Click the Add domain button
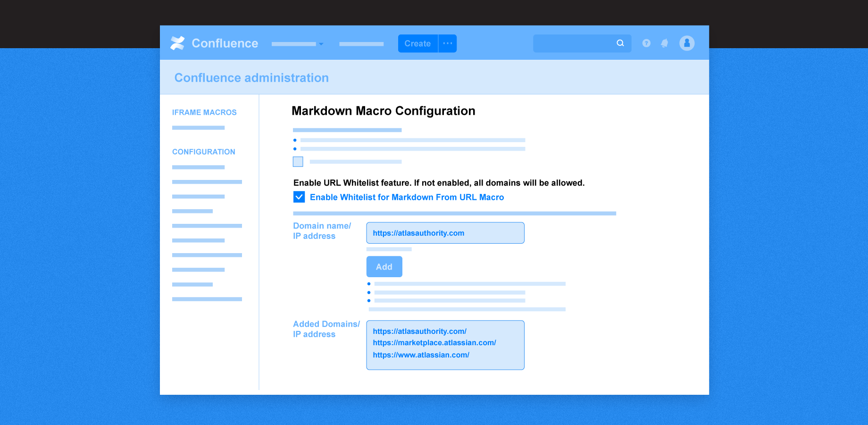This screenshot has width=868, height=425. pyautogui.click(x=384, y=267)
